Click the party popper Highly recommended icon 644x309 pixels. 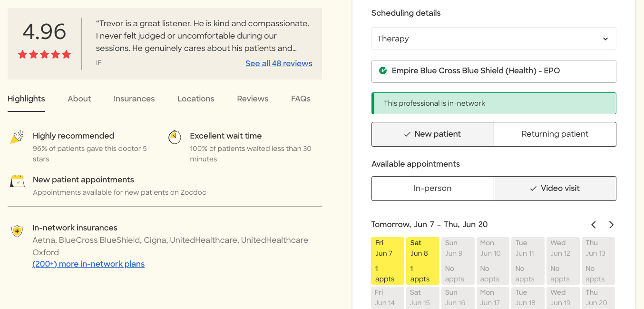[x=18, y=137]
